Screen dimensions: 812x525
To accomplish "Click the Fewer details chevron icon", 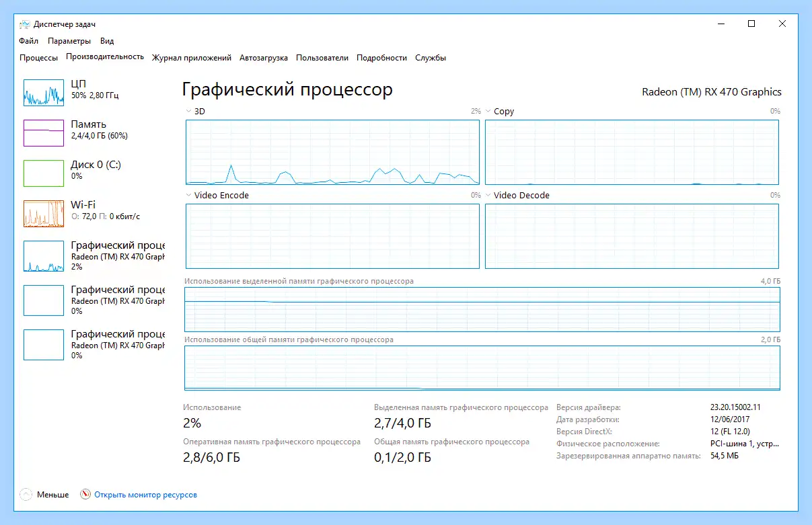I will click(x=26, y=495).
